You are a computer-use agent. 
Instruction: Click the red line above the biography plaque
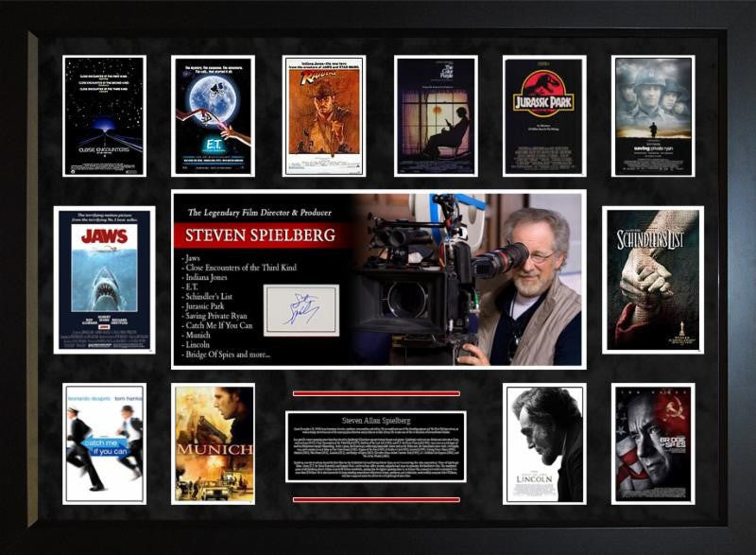375,392
